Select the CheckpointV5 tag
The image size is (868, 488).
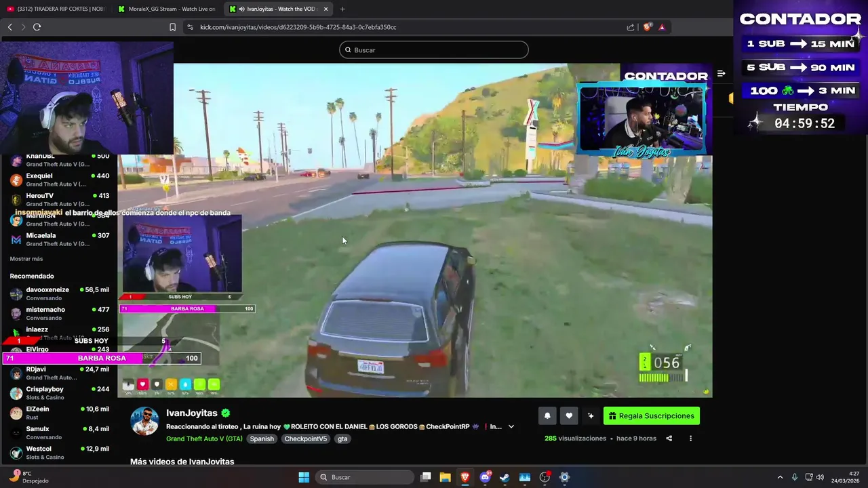pos(306,439)
